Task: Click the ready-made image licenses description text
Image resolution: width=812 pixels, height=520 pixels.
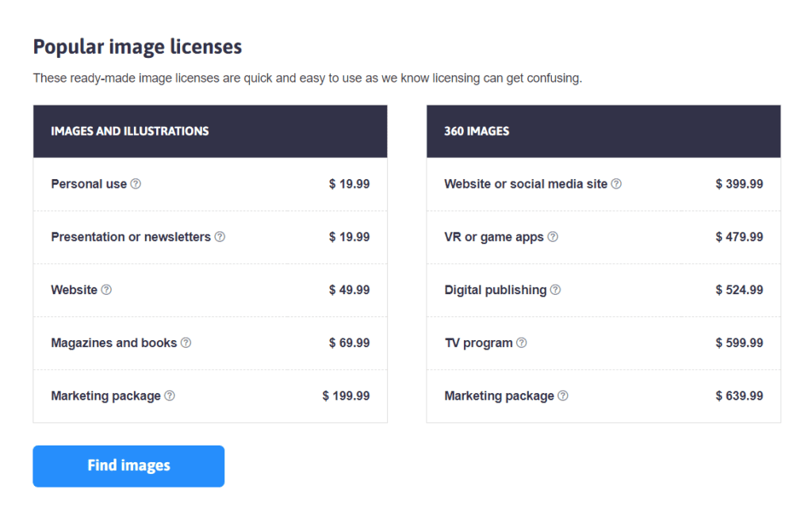Action: coord(308,78)
